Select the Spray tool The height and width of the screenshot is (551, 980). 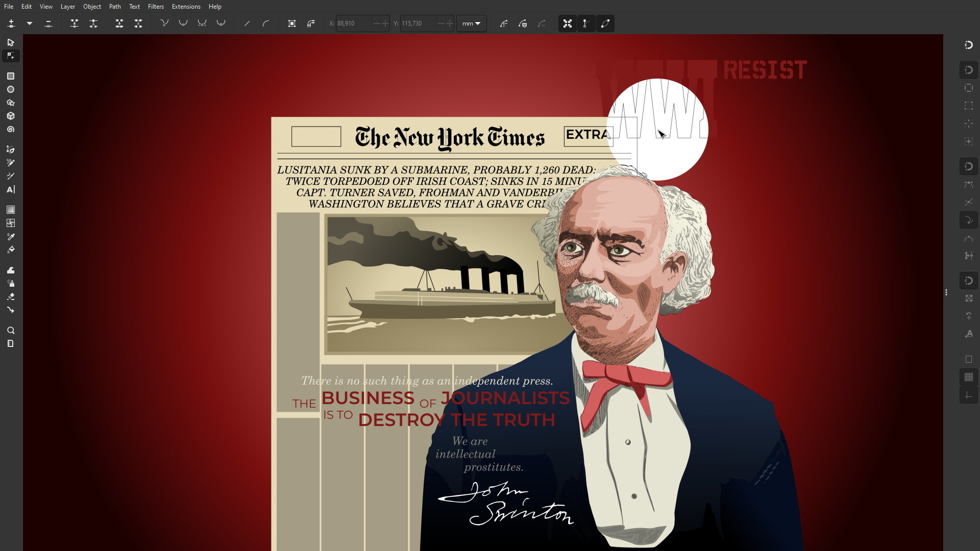[x=11, y=283]
